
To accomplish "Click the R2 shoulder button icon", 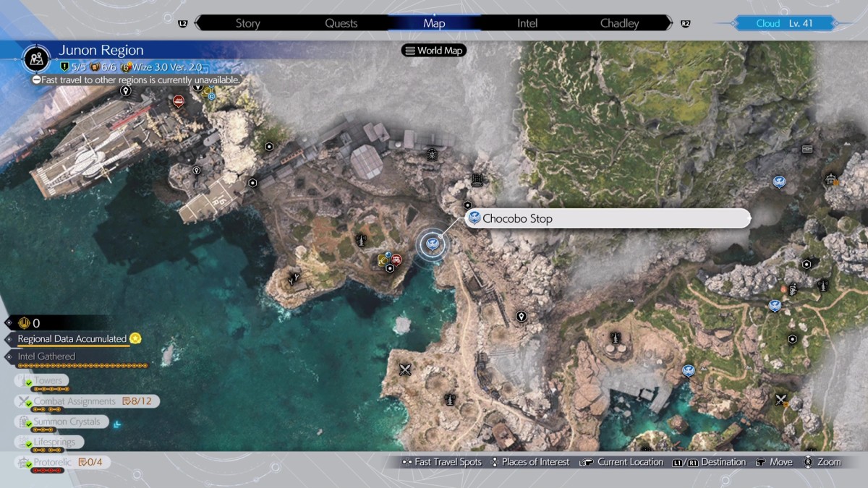I will click(685, 24).
